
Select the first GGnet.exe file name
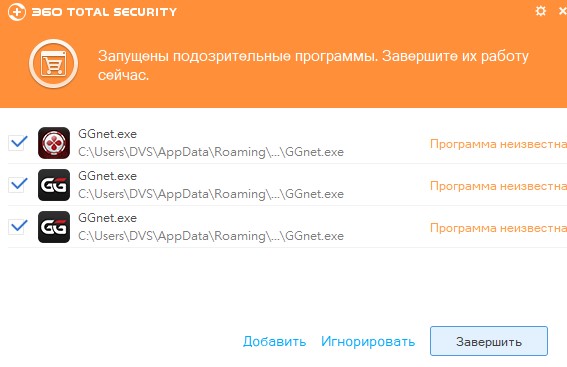click(x=107, y=134)
